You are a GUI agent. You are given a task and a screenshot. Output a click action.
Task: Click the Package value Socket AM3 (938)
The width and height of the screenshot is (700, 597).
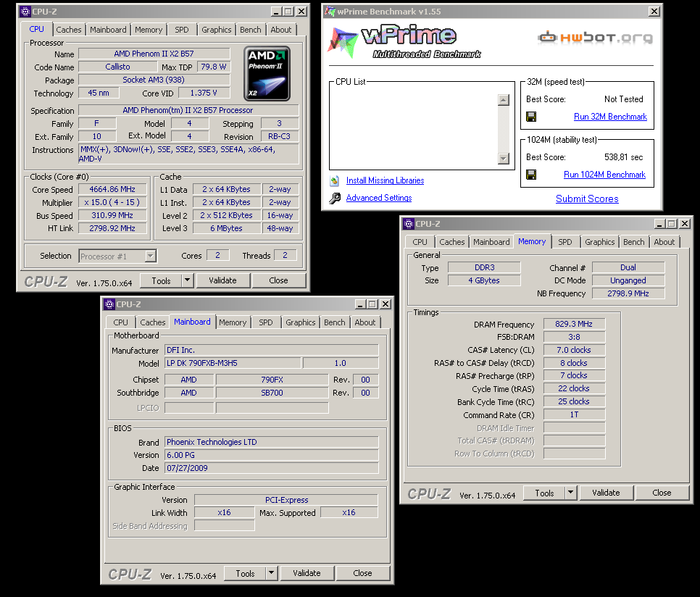tap(154, 80)
